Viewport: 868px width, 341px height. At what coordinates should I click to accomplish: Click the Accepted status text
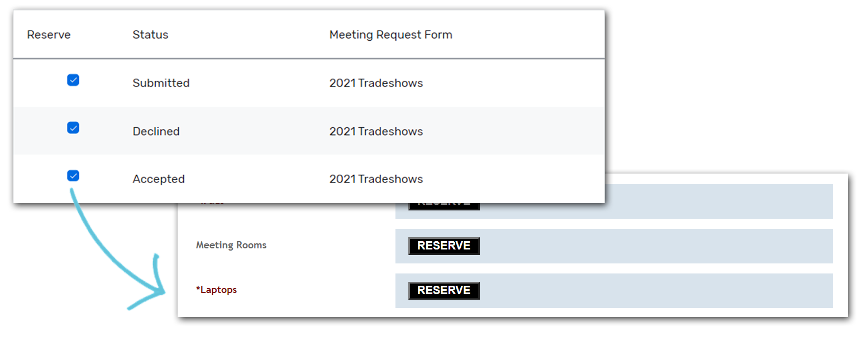pyautogui.click(x=159, y=179)
